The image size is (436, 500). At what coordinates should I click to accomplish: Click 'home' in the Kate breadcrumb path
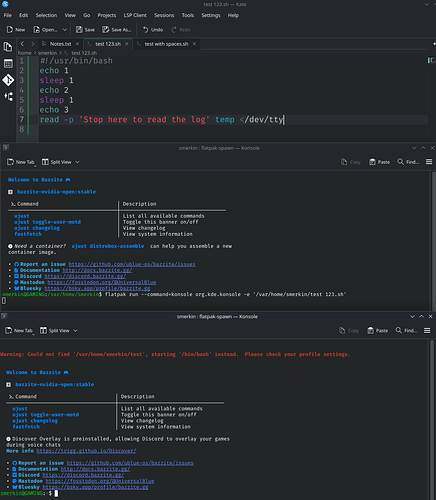pos(24,53)
